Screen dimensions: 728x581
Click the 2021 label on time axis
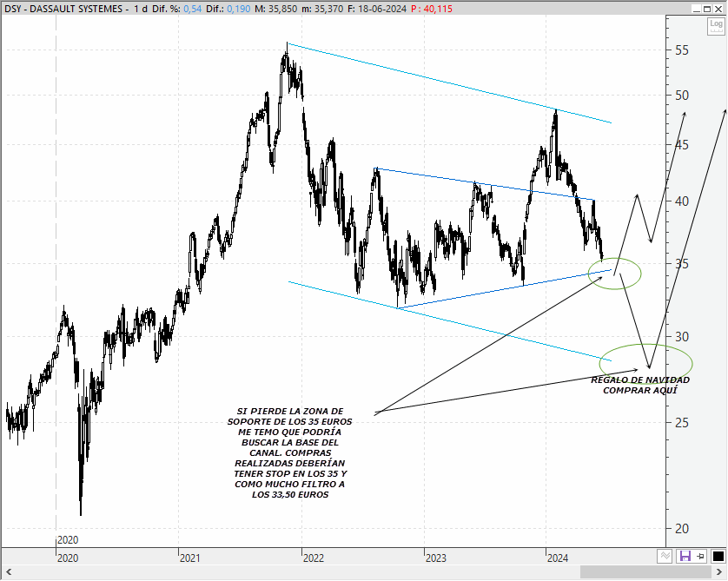(x=190, y=558)
